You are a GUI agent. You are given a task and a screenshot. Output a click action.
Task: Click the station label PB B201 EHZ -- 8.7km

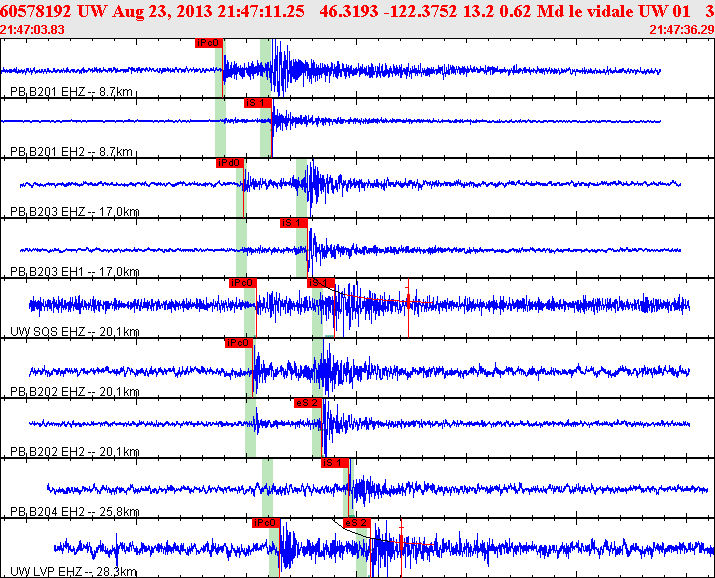point(71,92)
